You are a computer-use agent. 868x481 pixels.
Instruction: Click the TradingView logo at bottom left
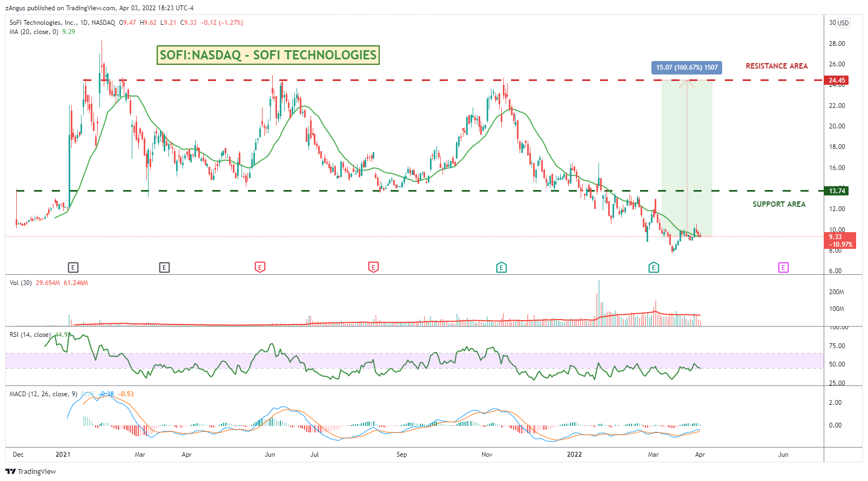(31, 471)
